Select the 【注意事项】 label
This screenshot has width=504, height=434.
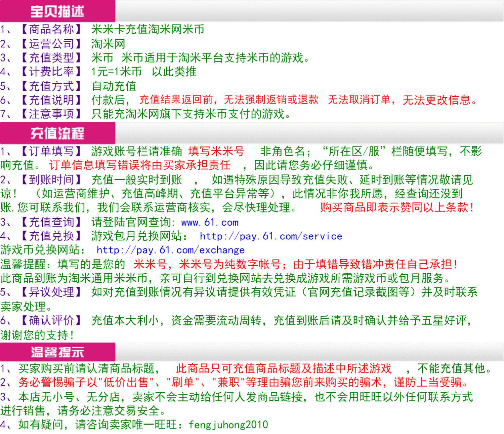pyautogui.click(x=51, y=114)
